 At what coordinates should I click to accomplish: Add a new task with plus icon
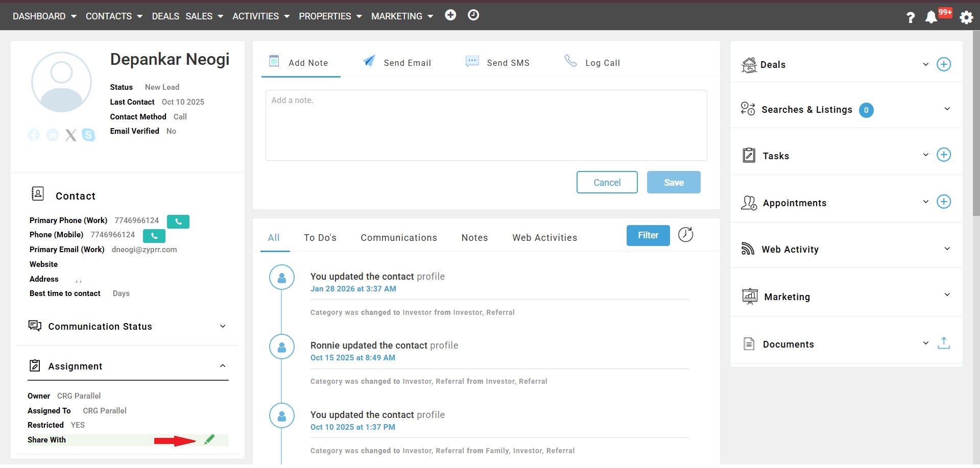click(943, 155)
